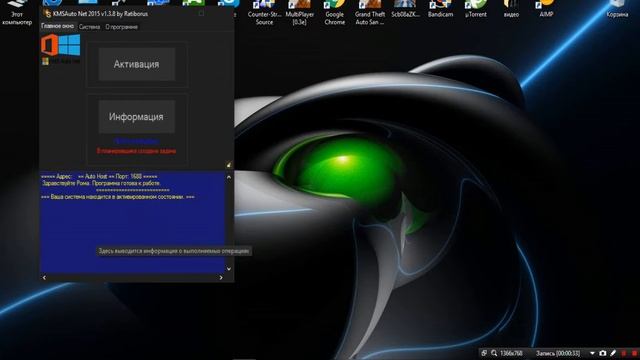Open the recorder dropdown arrow

pos(592,353)
